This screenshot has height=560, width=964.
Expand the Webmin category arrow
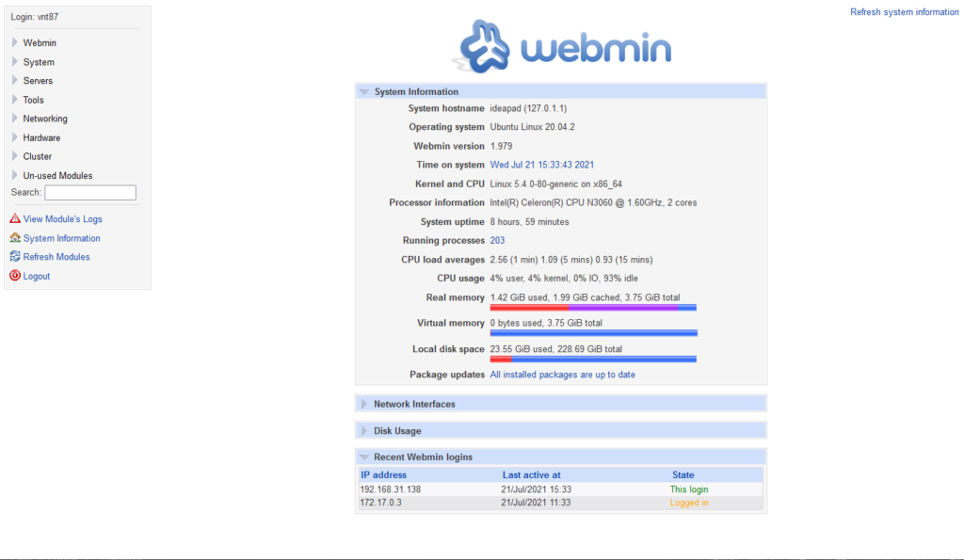[15, 42]
